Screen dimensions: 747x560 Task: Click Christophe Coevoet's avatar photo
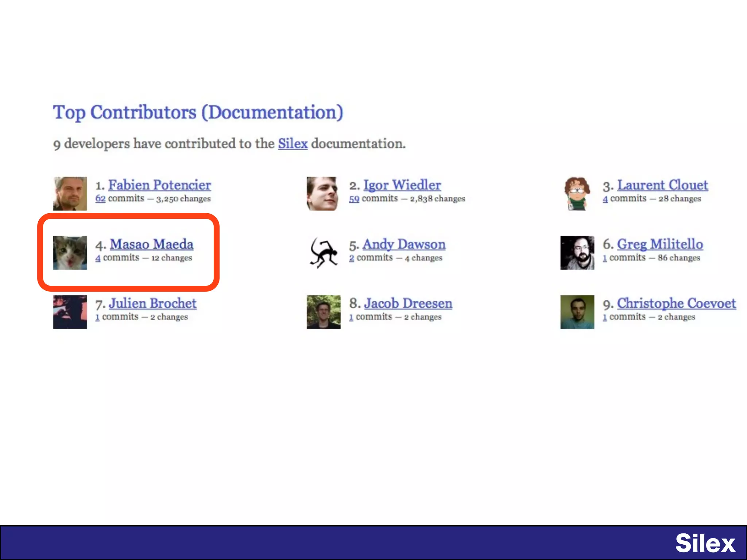(577, 312)
